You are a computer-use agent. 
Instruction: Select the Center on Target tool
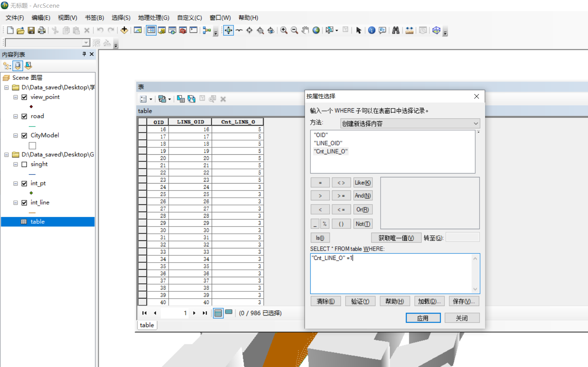click(250, 30)
